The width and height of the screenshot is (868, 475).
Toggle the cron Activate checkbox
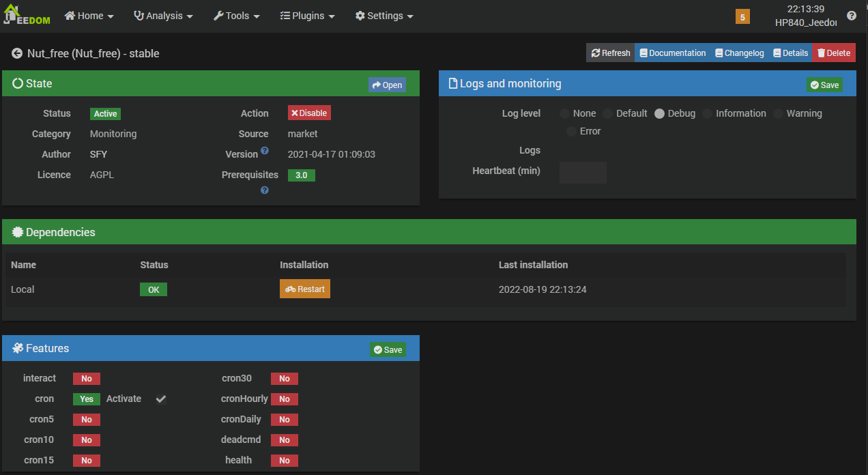[x=160, y=399]
